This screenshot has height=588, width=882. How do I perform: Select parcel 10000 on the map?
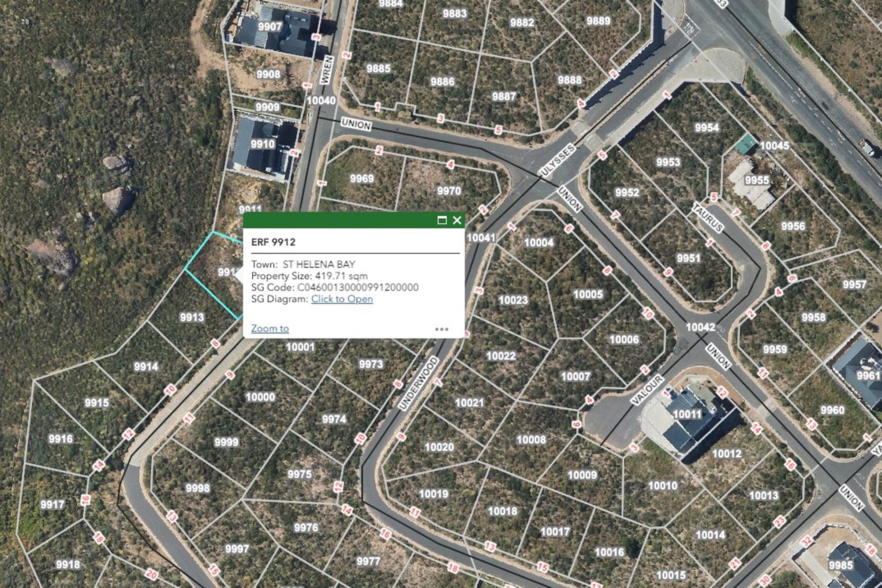point(260,397)
